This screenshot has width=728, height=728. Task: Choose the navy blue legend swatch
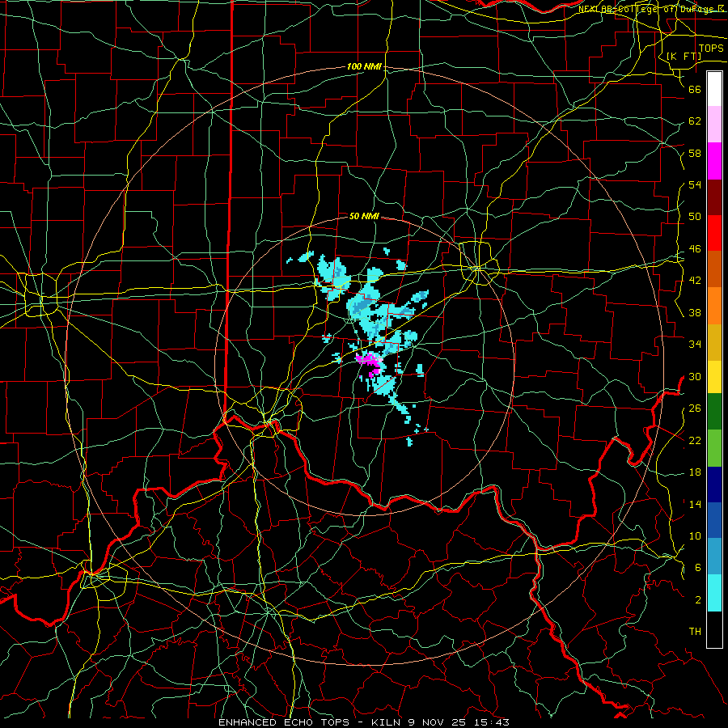tap(714, 485)
